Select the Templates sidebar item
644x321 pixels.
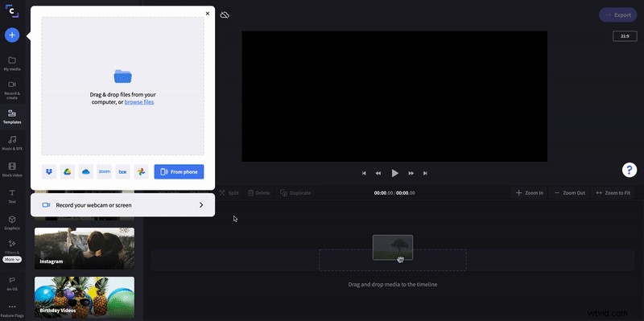pyautogui.click(x=12, y=117)
